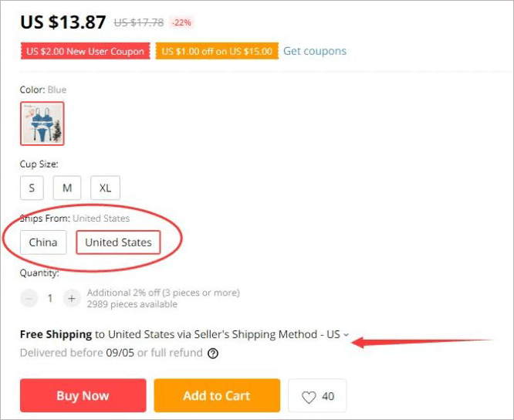Choose cup size M
514x420 pixels.
67,188
